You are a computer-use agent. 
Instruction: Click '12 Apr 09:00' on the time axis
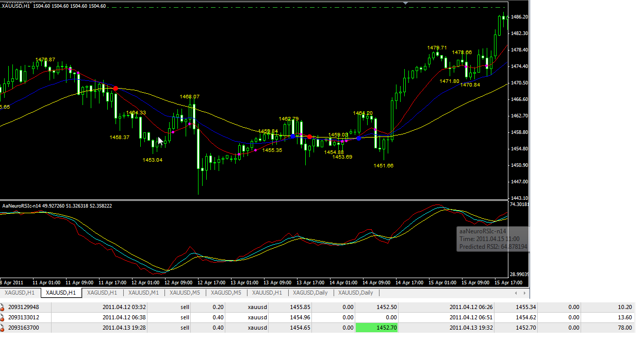[178, 282]
